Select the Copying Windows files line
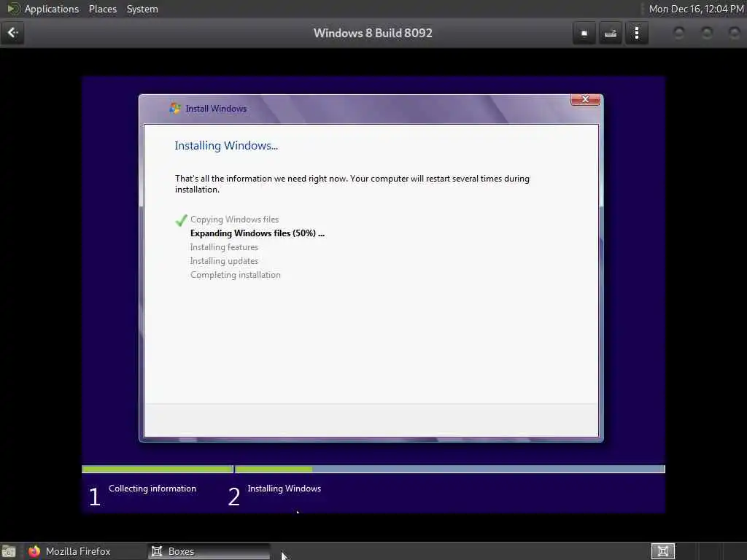Viewport: 747px width, 560px height. 234,219
